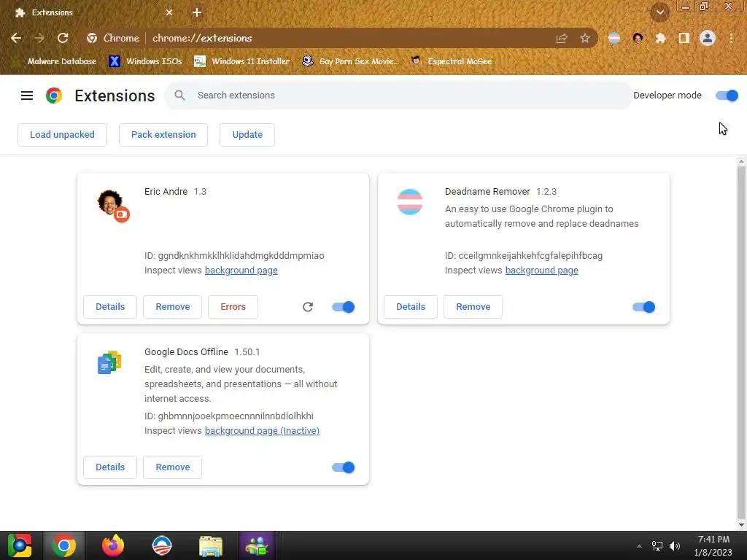Focus the Search extensions field

click(x=398, y=96)
